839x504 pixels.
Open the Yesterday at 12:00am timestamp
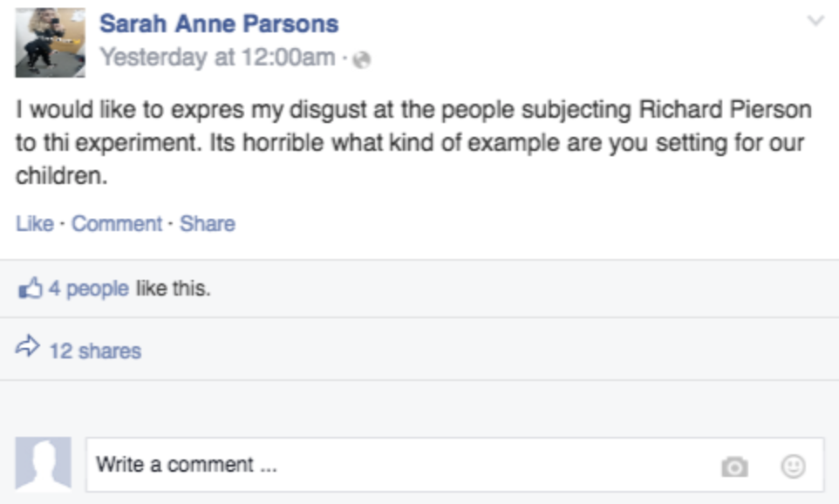(218, 58)
